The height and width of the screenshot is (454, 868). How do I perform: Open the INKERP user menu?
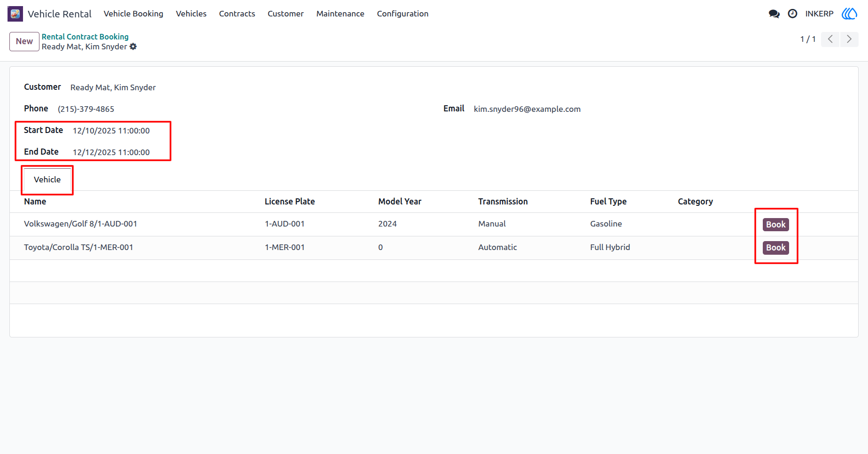(819, 14)
